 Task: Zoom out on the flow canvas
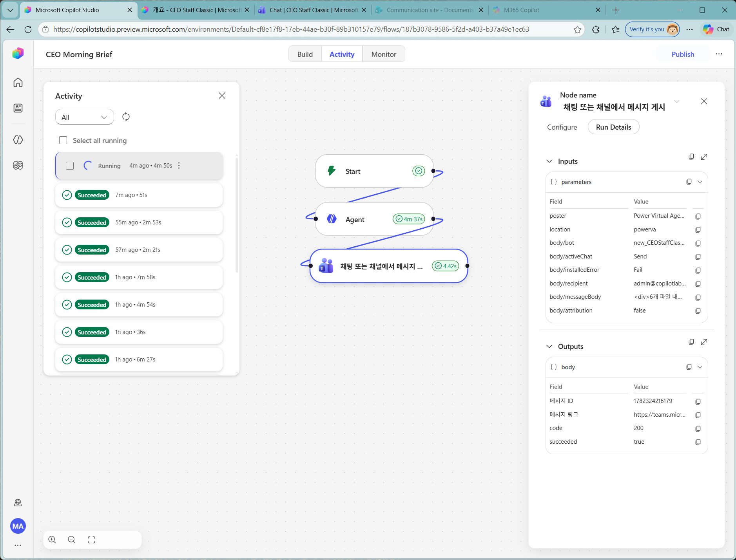72,540
